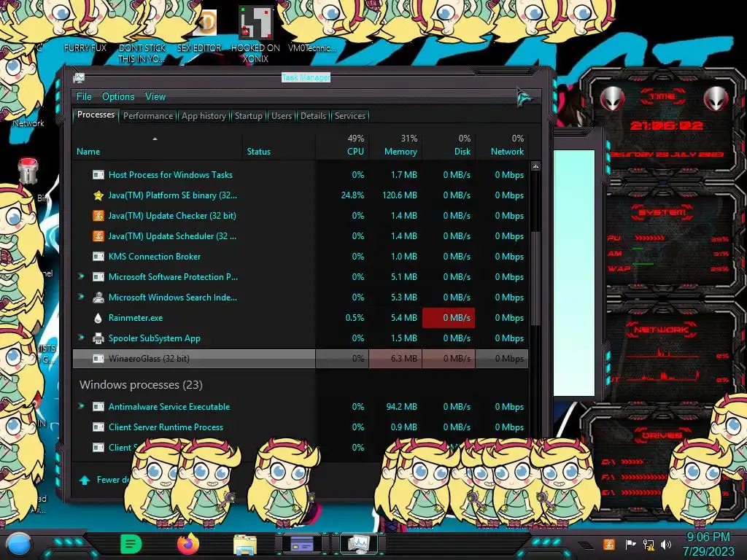Expand the Microsoft Software Protection process
The image size is (747, 560).
pos(81,276)
